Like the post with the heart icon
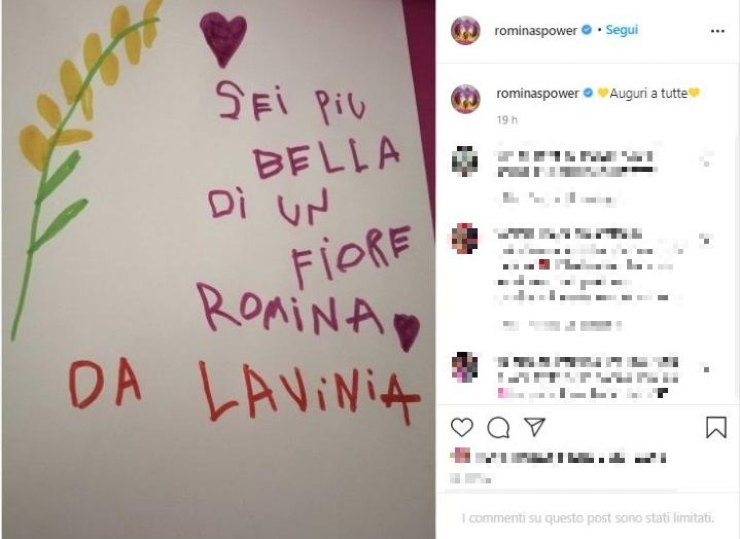This screenshot has height=539, width=740. (x=462, y=427)
